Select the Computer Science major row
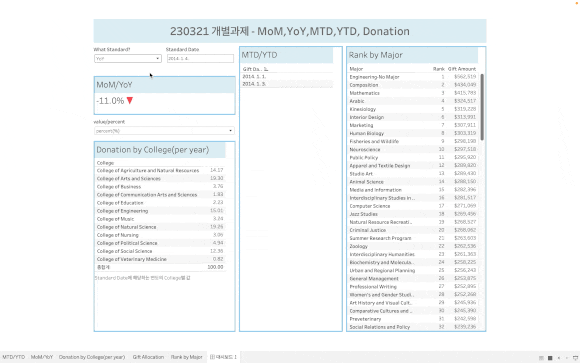The width and height of the screenshot is (580, 363). (412, 206)
